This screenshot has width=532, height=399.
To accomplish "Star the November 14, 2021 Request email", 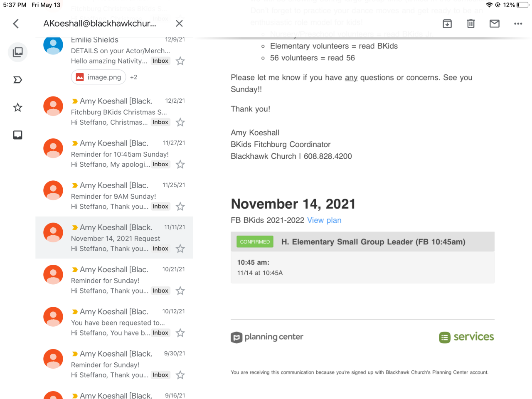I will click(x=180, y=249).
